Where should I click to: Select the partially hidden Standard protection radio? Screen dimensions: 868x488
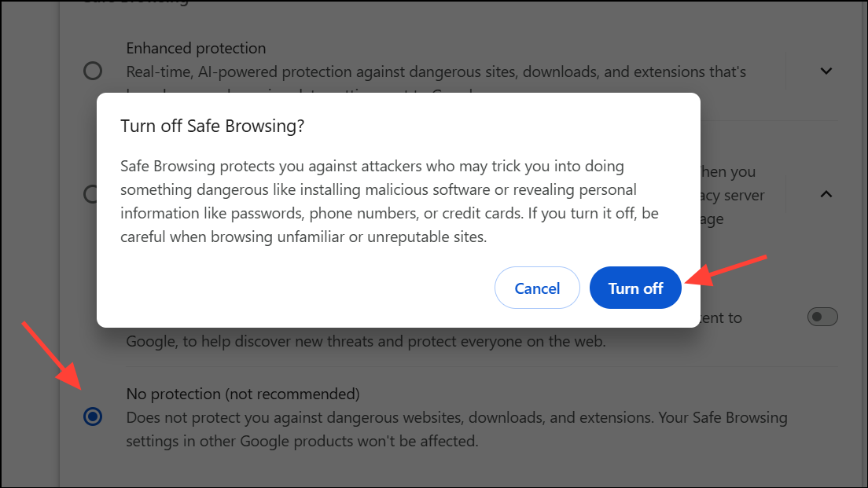click(90, 193)
